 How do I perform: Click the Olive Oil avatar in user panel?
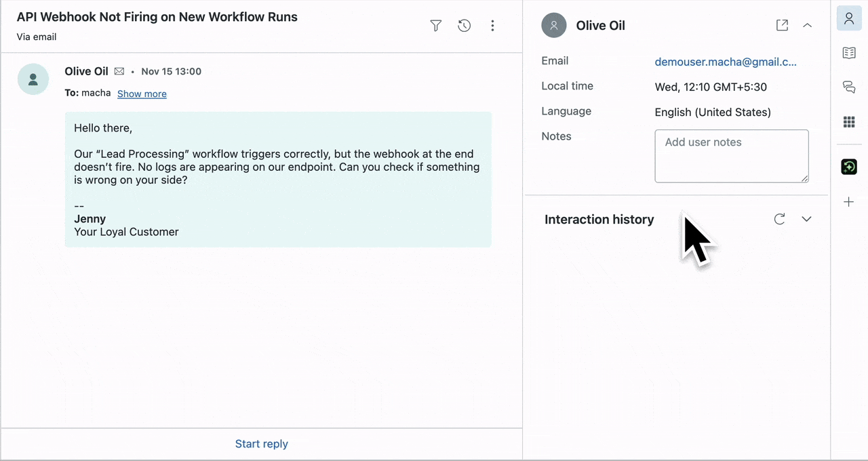click(x=554, y=26)
